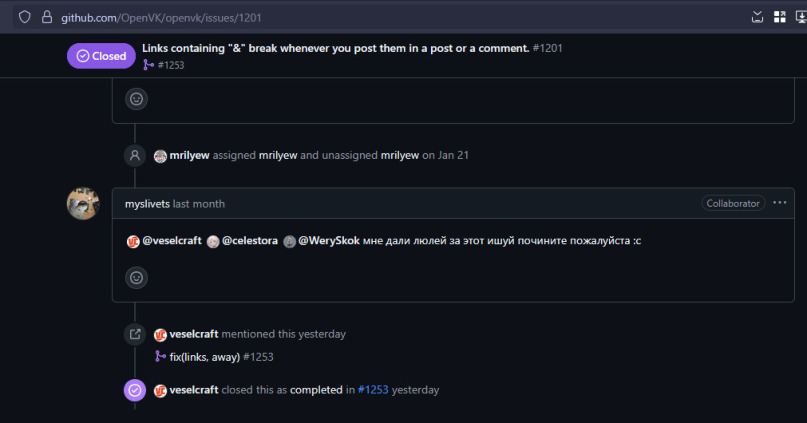Open linked pull request #1253 under the title
The image size is (807, 423).
(171, 65)
